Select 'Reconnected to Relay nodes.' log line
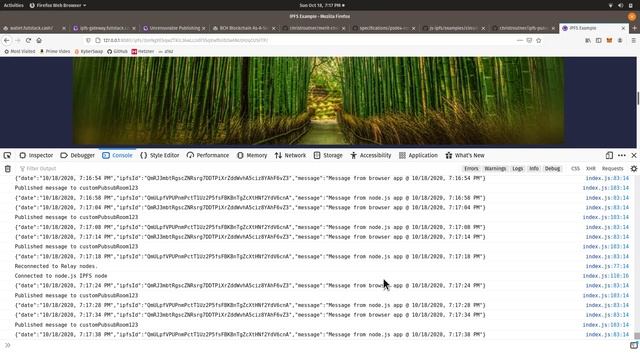 tap(56, 266)
